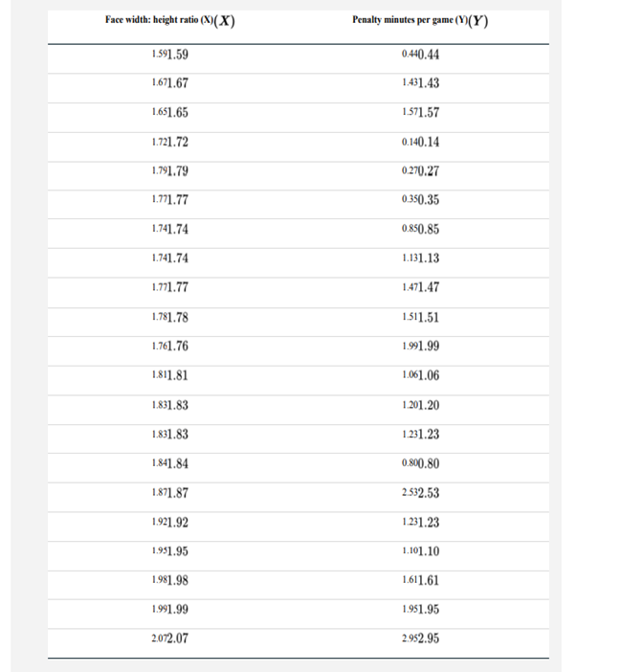Click the face ratio value 1.67
The image size is (621, 672).
pos(169,83)
